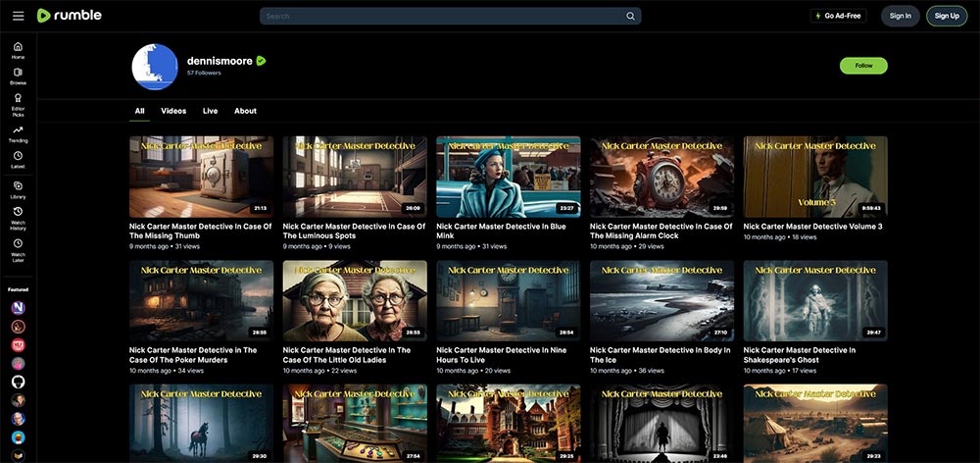Click the Blue Mink video title link
The image size is (980, 463).
501,231
